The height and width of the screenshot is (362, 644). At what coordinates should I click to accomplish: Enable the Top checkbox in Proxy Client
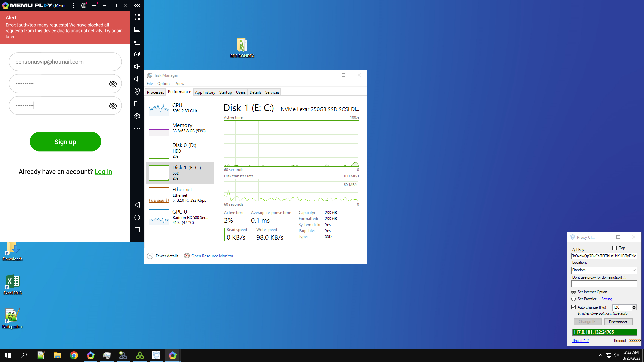[614, 248]
